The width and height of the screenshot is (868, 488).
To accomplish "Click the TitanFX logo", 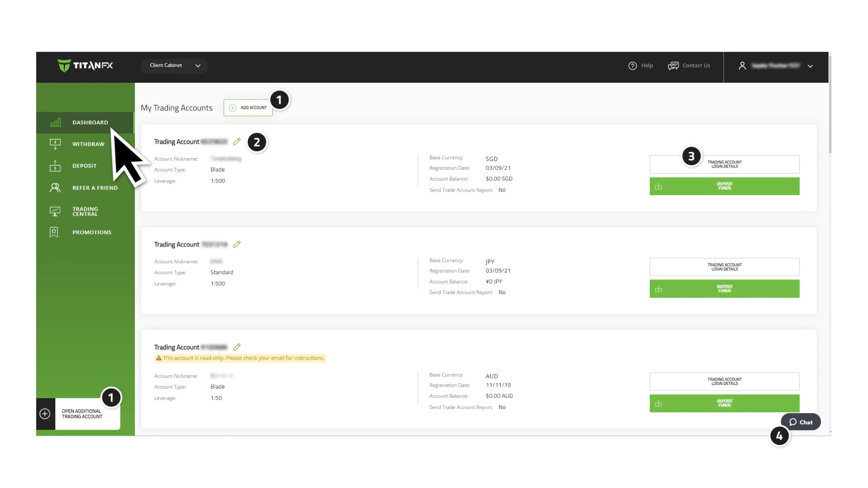I will click(x=85, y=66).
